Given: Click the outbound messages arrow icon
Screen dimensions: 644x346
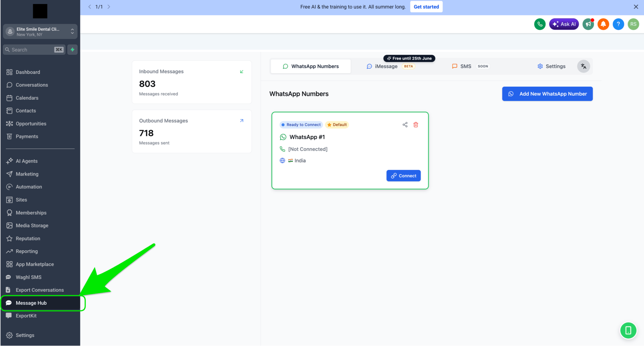Looking at the screenshot, I should (x=241, y=121).
